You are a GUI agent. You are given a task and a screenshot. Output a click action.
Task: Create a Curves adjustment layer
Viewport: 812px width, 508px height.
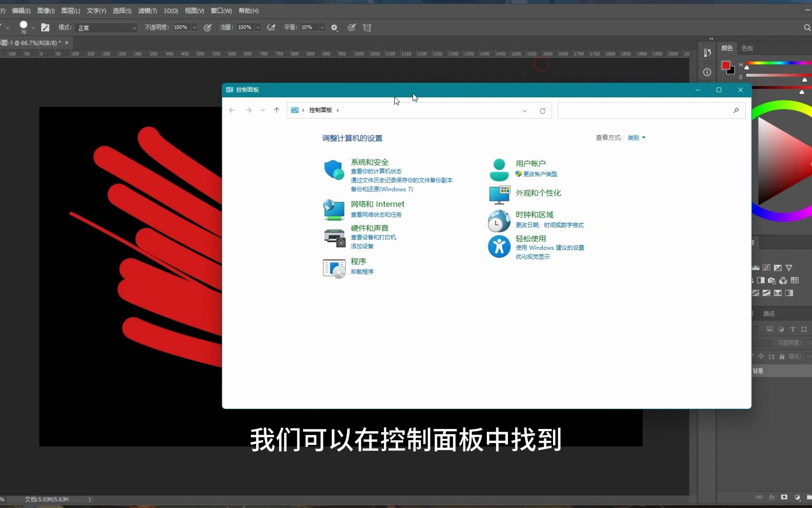pyautogui.click(x=766, y=267)
